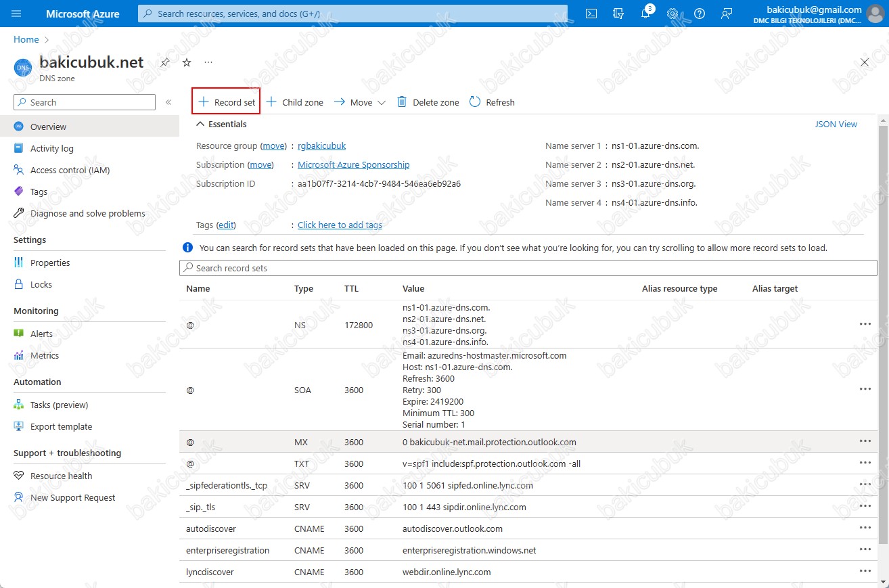This screenshot has width=889, height=588.
Task: Select Overview in the side menu
Action: coord(89,127)
